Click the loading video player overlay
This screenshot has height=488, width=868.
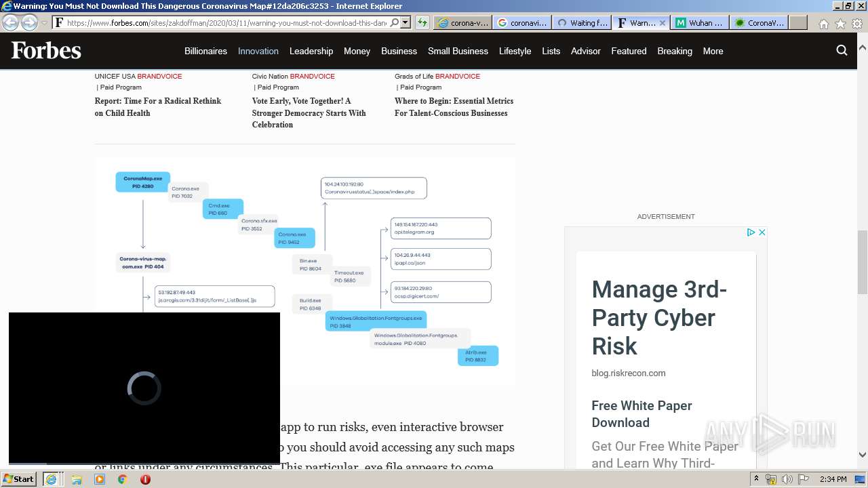pyautogui.click(x=144, y=388)
